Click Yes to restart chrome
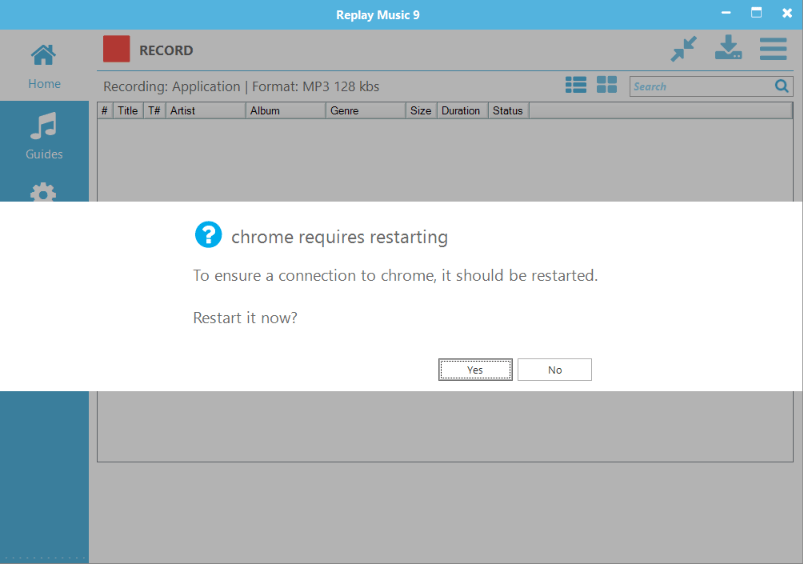The width and height of the screenshot is (803, 564). click(475, 369)
